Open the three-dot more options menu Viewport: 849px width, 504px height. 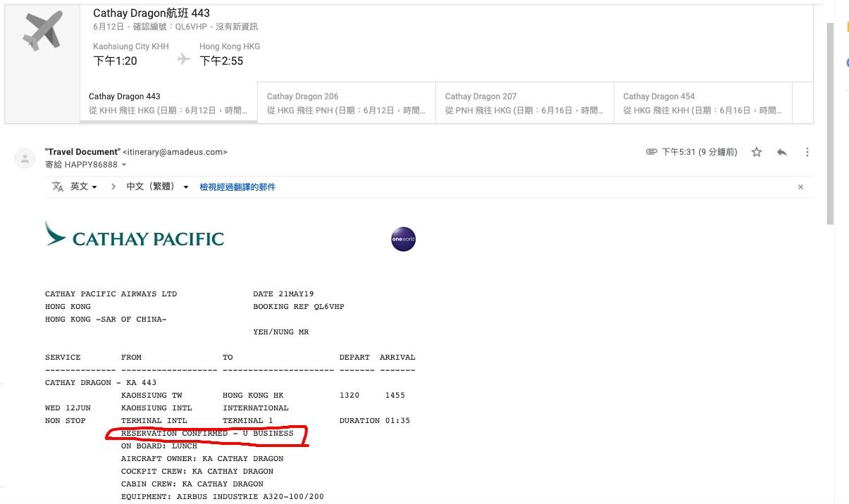pos(807,152)
